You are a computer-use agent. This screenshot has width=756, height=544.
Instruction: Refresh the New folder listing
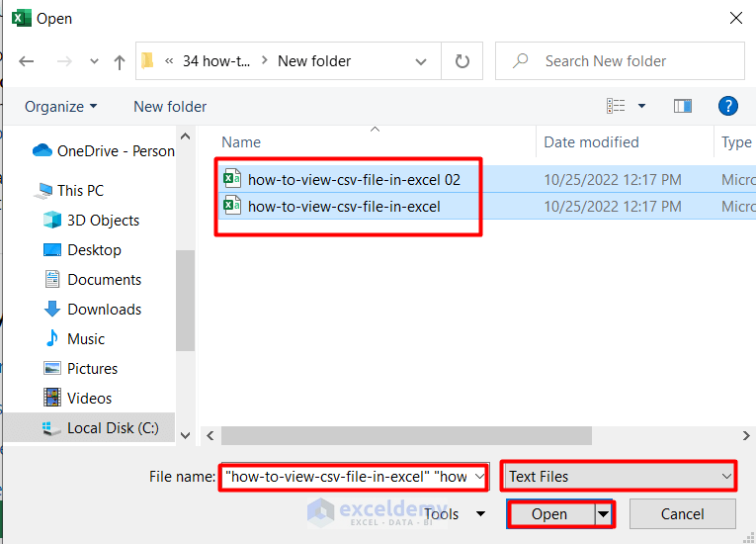pos(462,61)
